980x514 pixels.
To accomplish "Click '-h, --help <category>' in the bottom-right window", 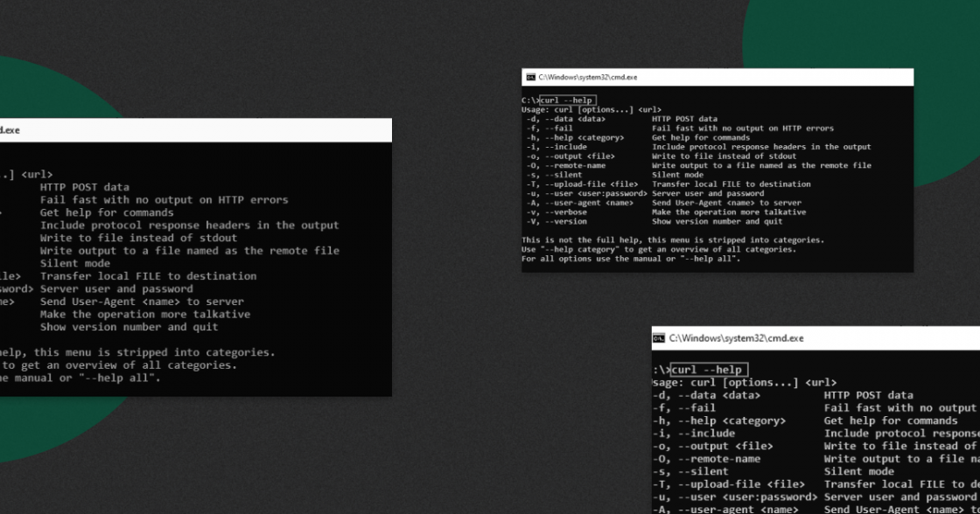I will pyautogui.click(x=719, y=421).
